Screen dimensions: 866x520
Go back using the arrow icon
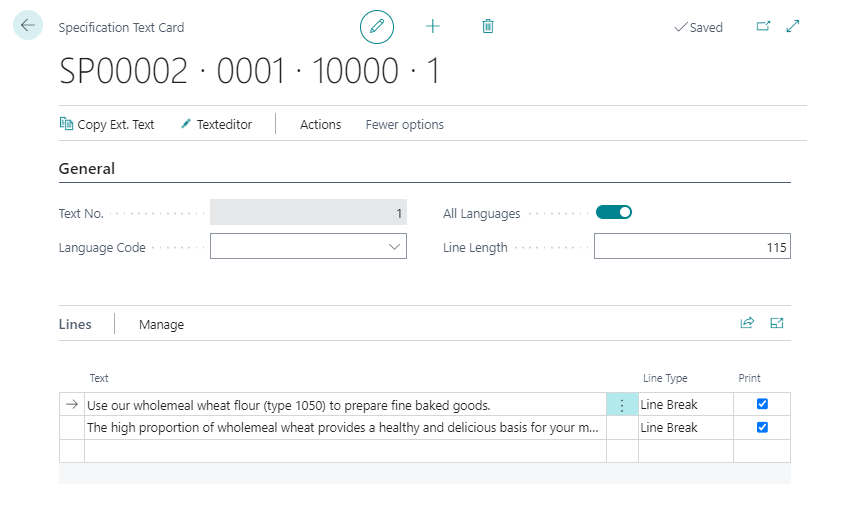tap(28, 25)
